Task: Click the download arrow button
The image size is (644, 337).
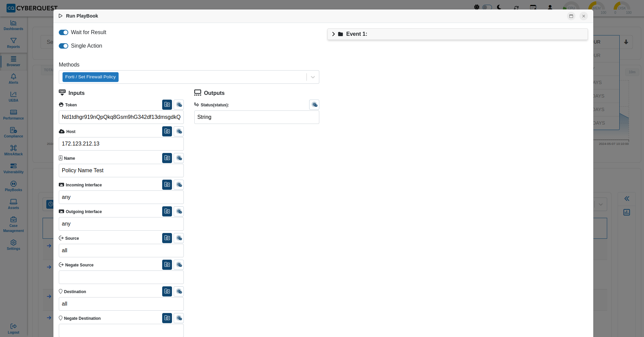Action: [x=626, y=42]
